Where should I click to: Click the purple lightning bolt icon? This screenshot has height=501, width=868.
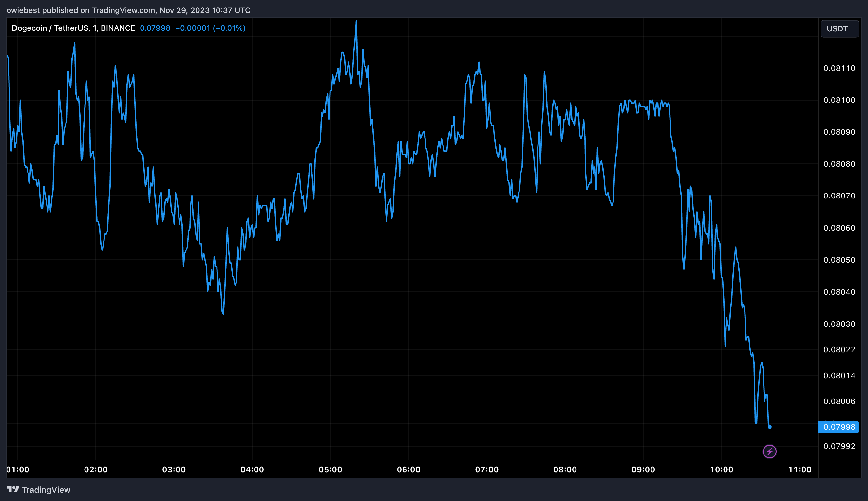tap(769, 452)
